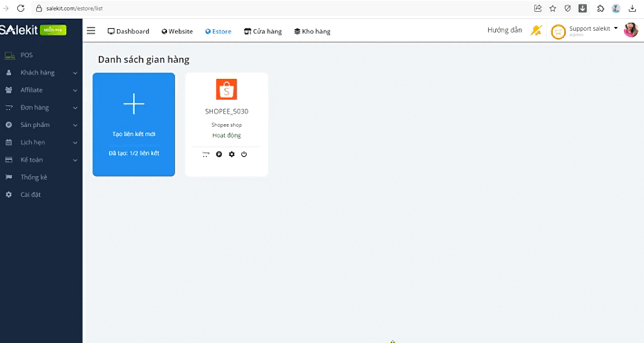Open the browser downloads icon

click(x=632, y=8)
